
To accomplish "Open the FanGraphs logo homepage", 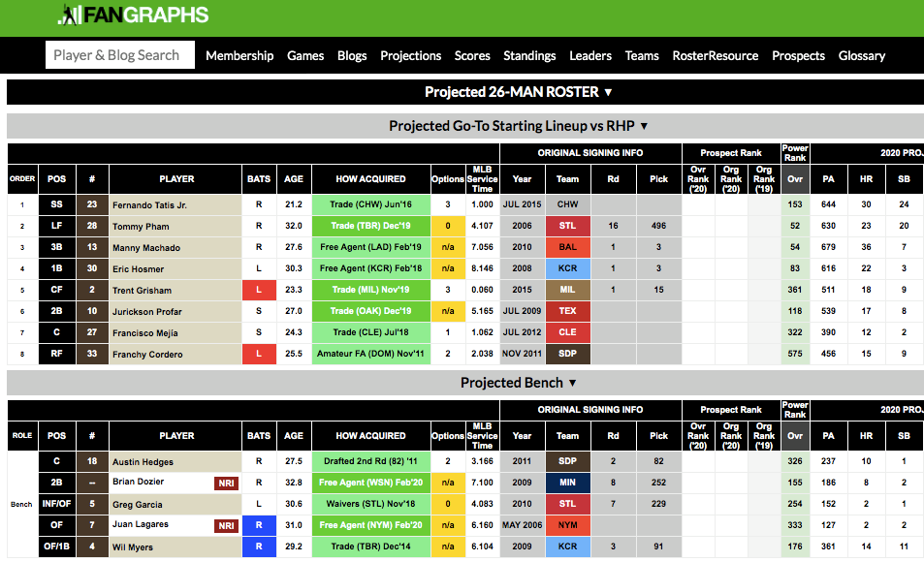I will pos(133,15).
